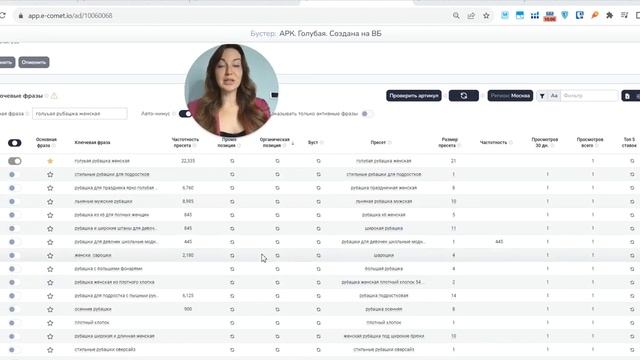Click the preset рубашка праздничная женская

pyautogui.click(x=384, y=188)
